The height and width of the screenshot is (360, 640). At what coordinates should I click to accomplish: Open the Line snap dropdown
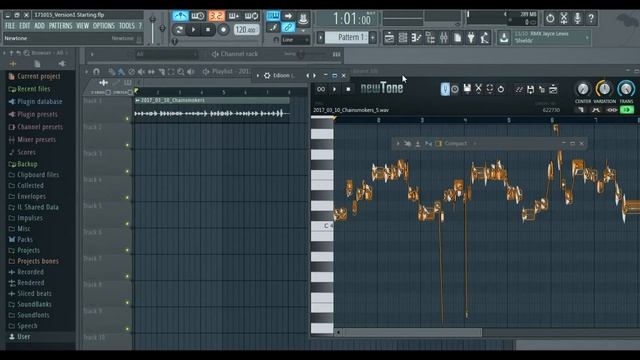click(x=295, y=40)
